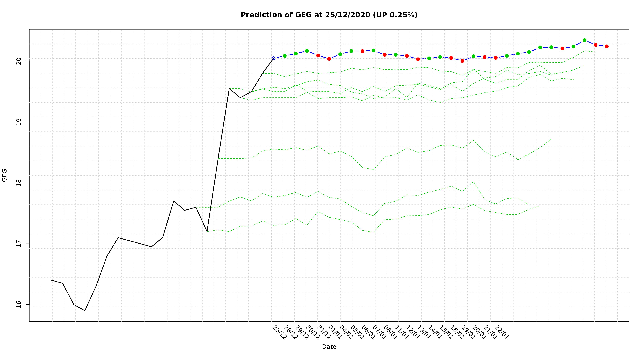Click the red dot above 31/12
Image resolution: width=644 pixels, height=358 pixels.
(318, 55)
